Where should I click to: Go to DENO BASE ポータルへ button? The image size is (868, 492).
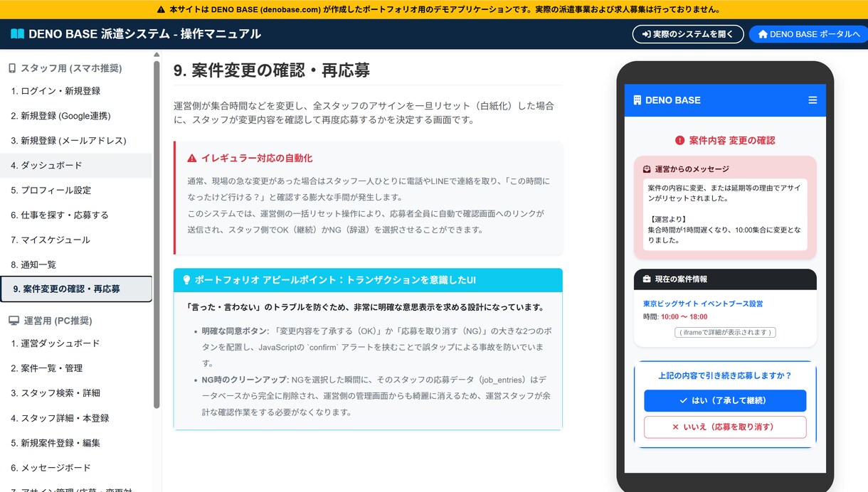[x=809, y=34]
